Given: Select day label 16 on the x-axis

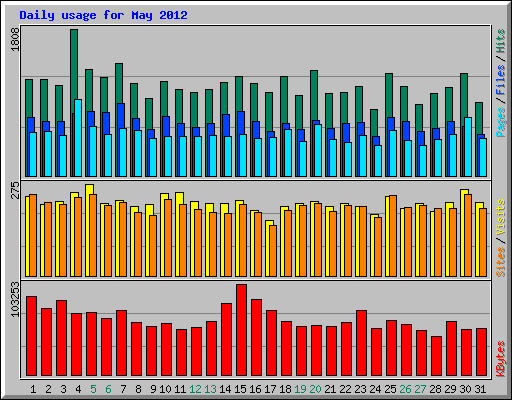Looking at the screenshot, I should pyautogui.click(x=255, y=389).
